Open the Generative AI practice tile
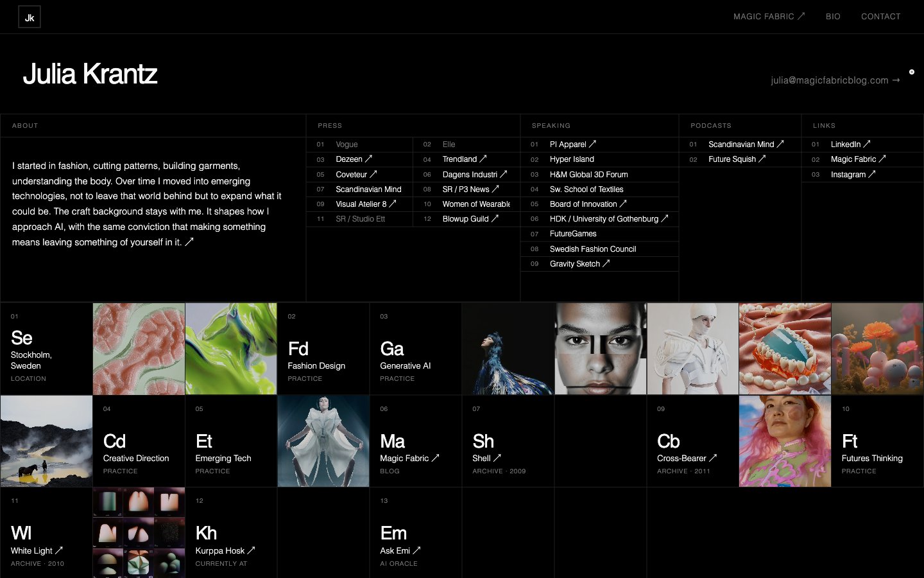The height and width of the screenshot is (578, 924). (x=416, y=349)
